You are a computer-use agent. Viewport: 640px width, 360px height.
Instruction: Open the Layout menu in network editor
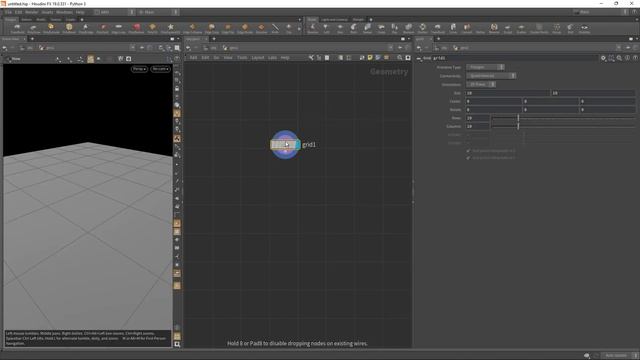[x=258, y=58]
